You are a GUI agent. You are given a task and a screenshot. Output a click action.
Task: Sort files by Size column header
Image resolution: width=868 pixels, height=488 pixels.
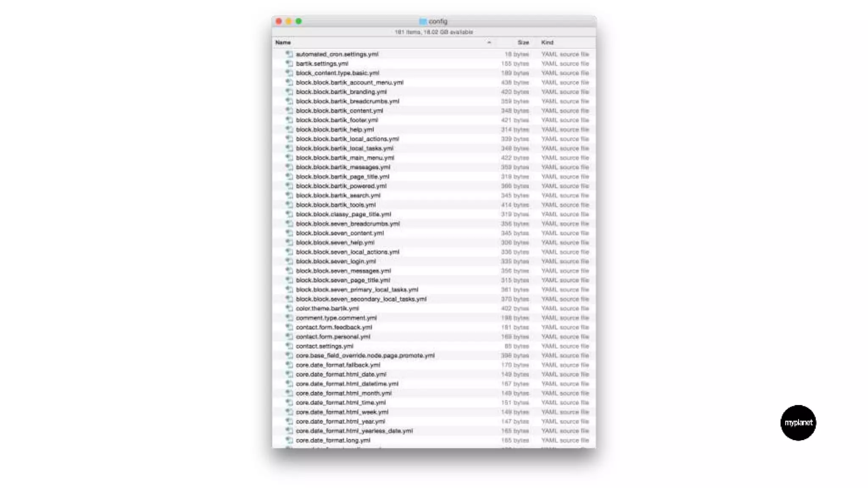pyautogui.click(x=523, y=42)
